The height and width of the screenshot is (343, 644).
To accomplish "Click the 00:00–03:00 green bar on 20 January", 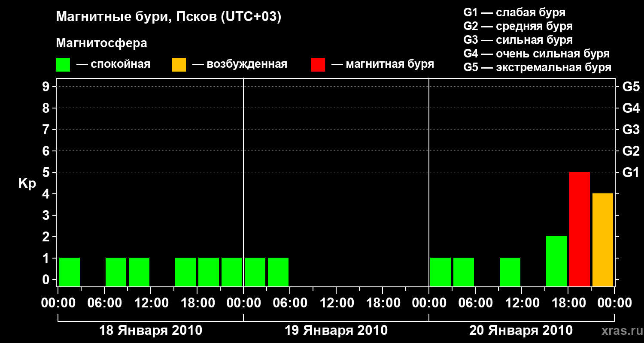I will coord(440,272).
